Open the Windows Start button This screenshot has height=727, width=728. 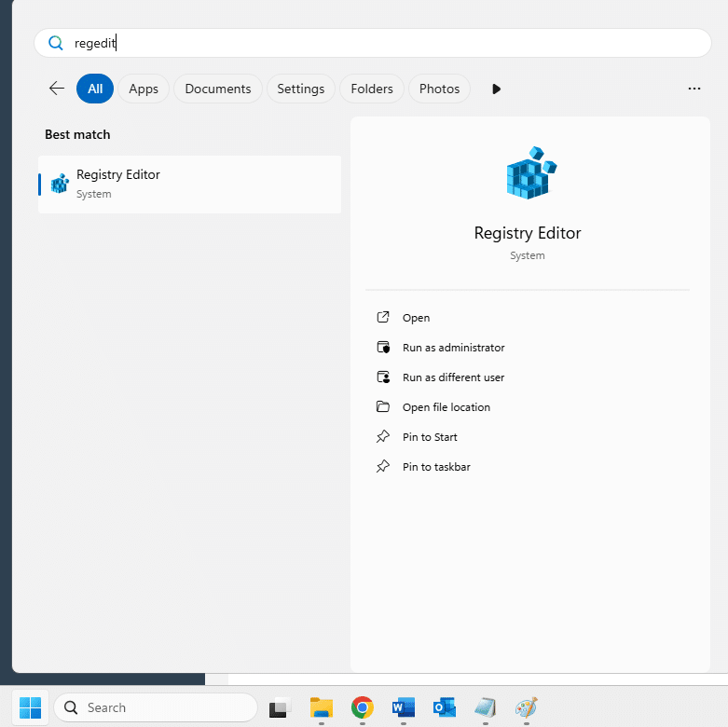(30, 707)
